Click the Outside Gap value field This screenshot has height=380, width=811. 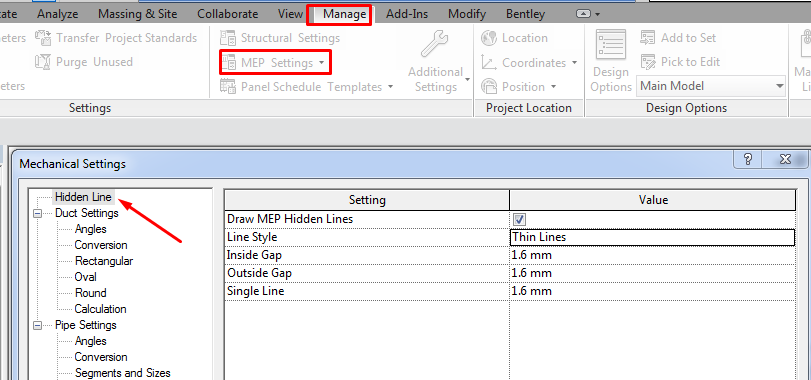pyautogui.click(x=652, y=273)
